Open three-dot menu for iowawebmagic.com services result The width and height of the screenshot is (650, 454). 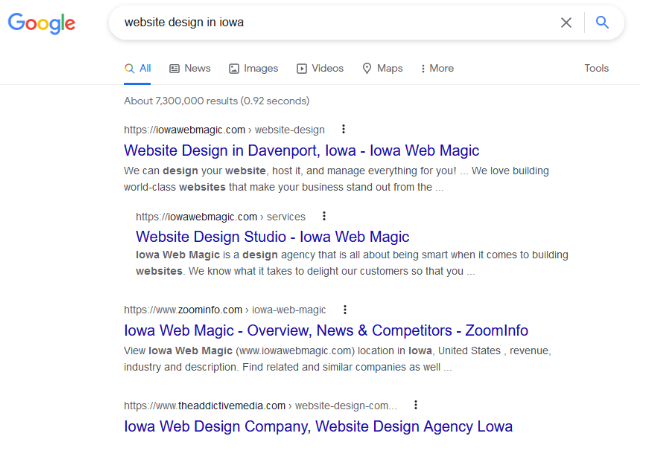point(324,216)
